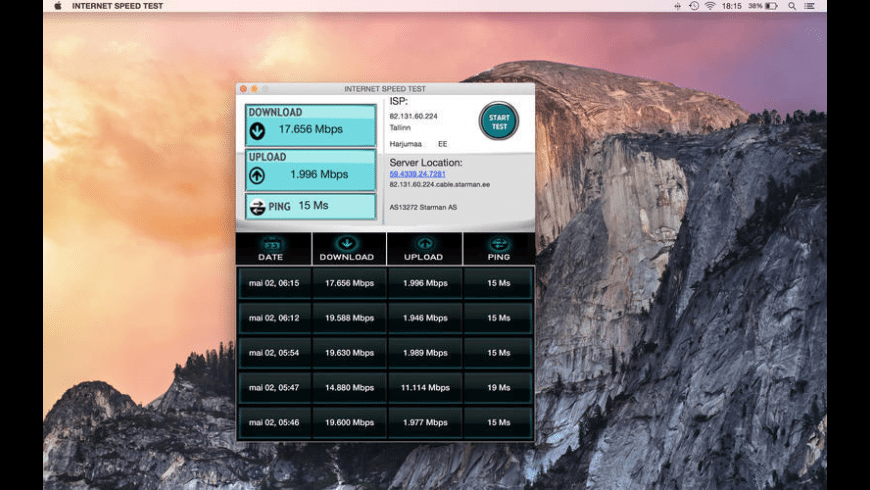
Task: Open the Apple menu
Action: (58, 6)
